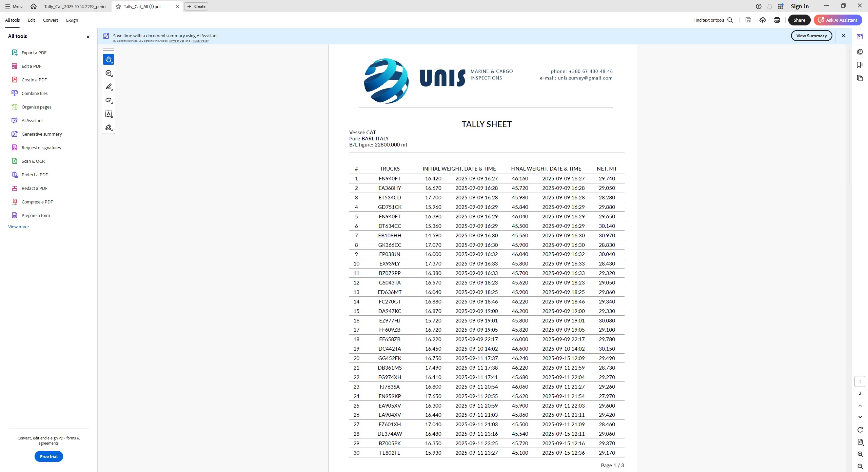
Task: Switch to Tally_Cat_2025-10-14 tab
Action: 75,6
